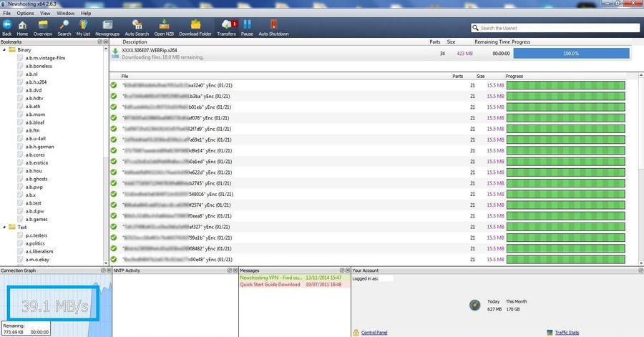
Task: Open the Newsgroups toolbar icon
Action: click(107, 27)
